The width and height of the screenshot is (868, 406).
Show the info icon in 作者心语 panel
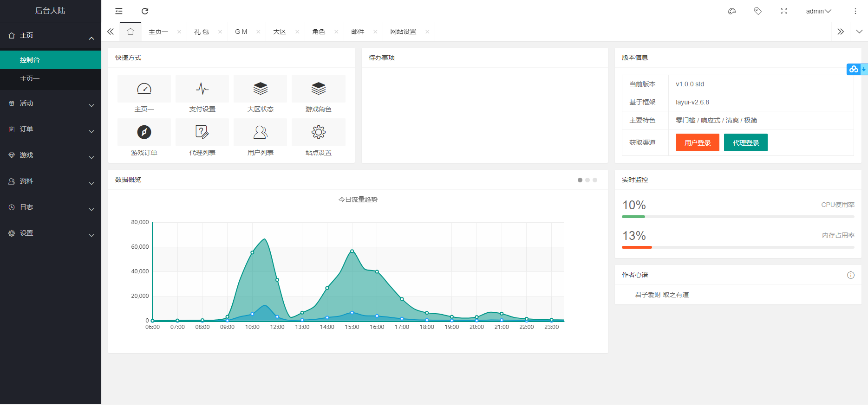[851, 275]
